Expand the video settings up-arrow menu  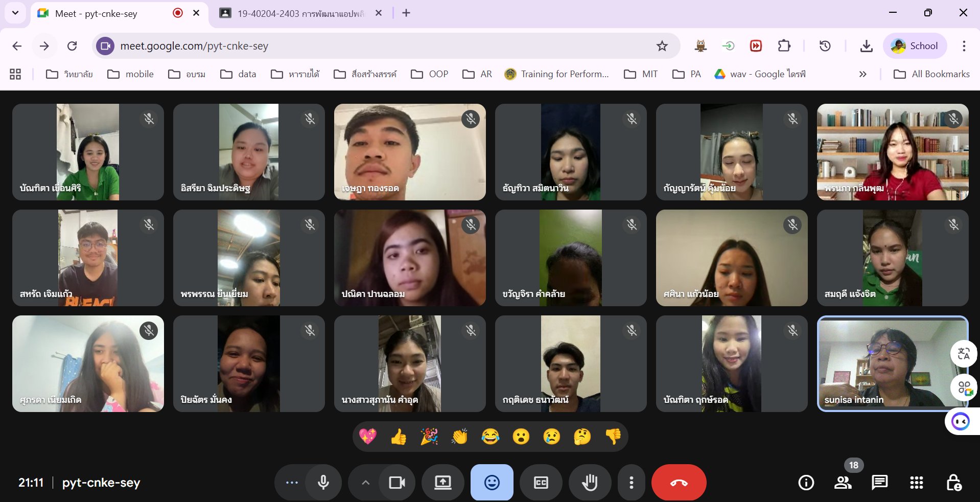[365, 483]
